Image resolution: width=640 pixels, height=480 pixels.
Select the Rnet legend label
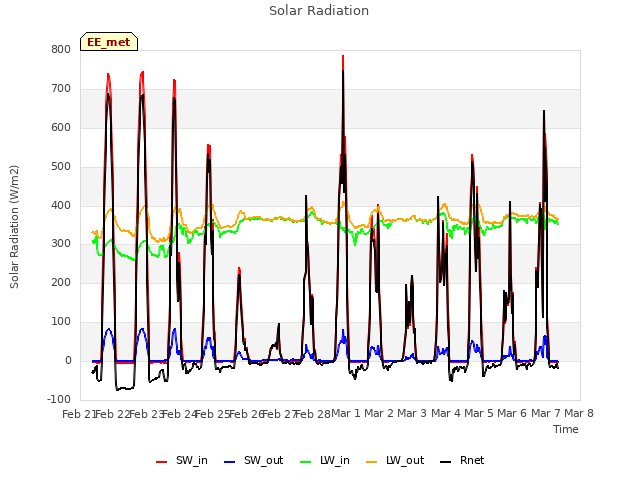pyautogui.click(x=472, y=460)
